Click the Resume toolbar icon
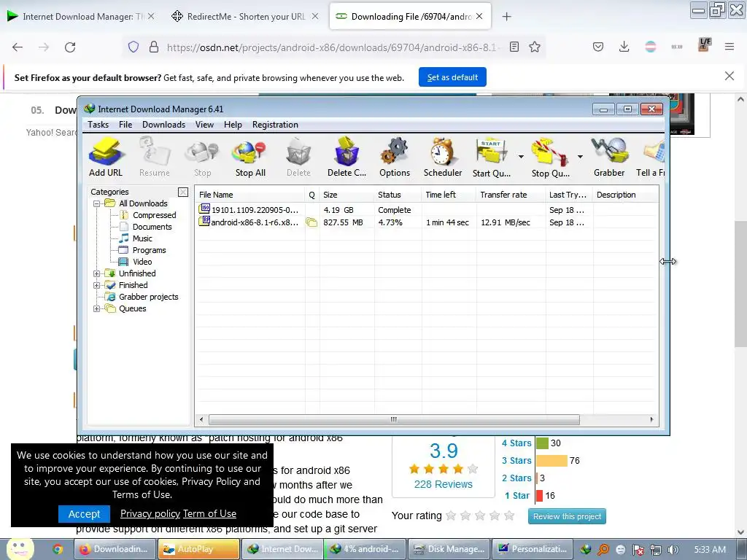Image resolution: width=747 pixels, height=560 pixels. pyautogui.click(x=155, y=157)
